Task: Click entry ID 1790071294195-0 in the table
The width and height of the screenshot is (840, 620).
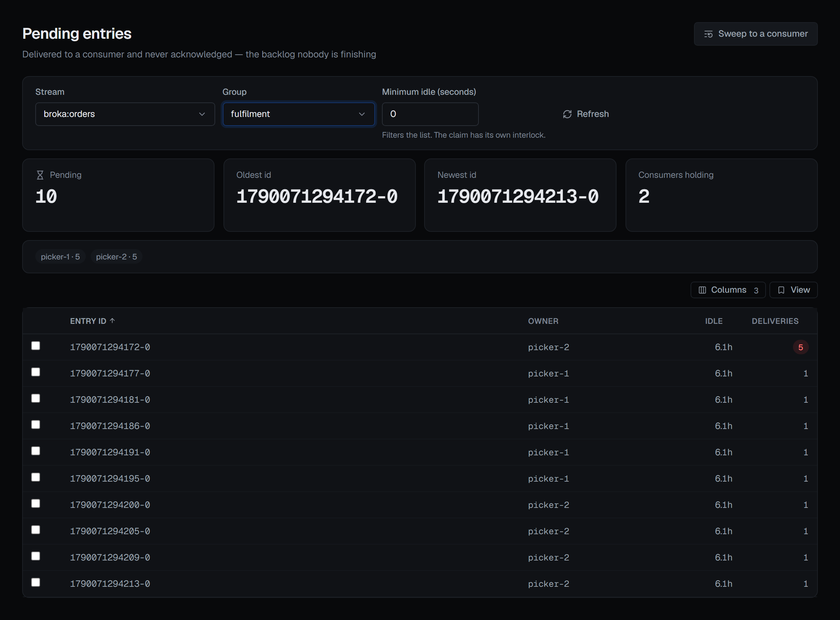Action: (110, 479)
